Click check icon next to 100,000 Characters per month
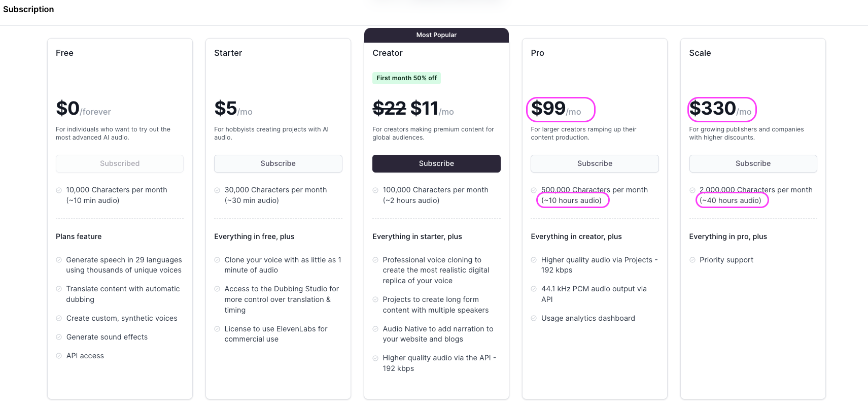868x407 pixels. click(x=375, y=190)
